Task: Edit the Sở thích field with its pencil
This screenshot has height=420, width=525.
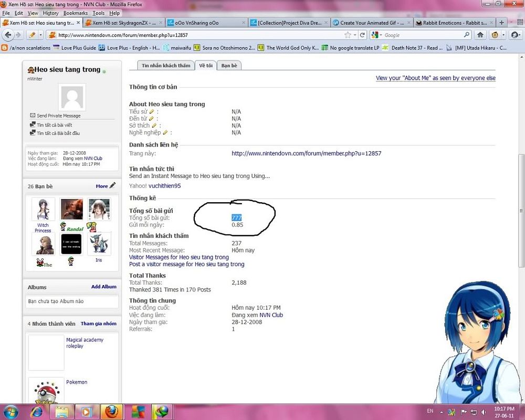Action: 154,125
